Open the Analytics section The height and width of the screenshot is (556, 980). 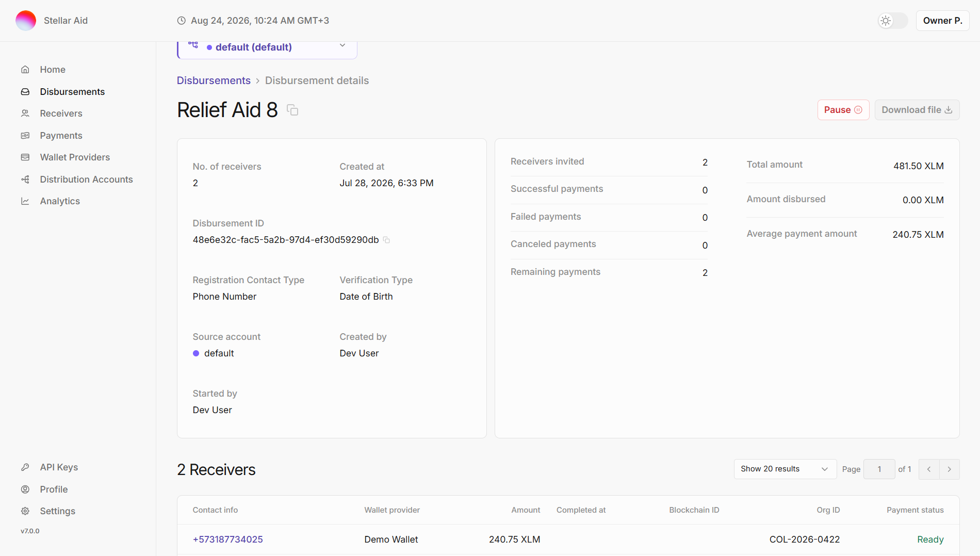point(60,201)
